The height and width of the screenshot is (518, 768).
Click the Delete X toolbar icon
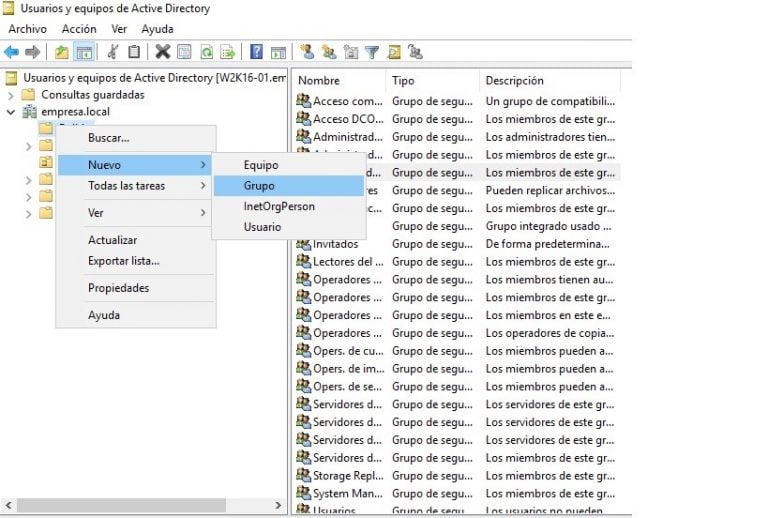click(163, 51)
